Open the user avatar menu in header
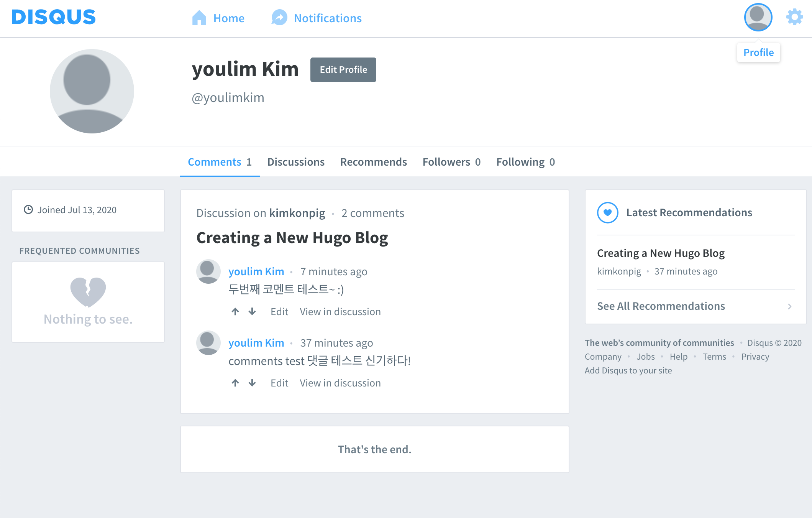 [x=758, y=17]
